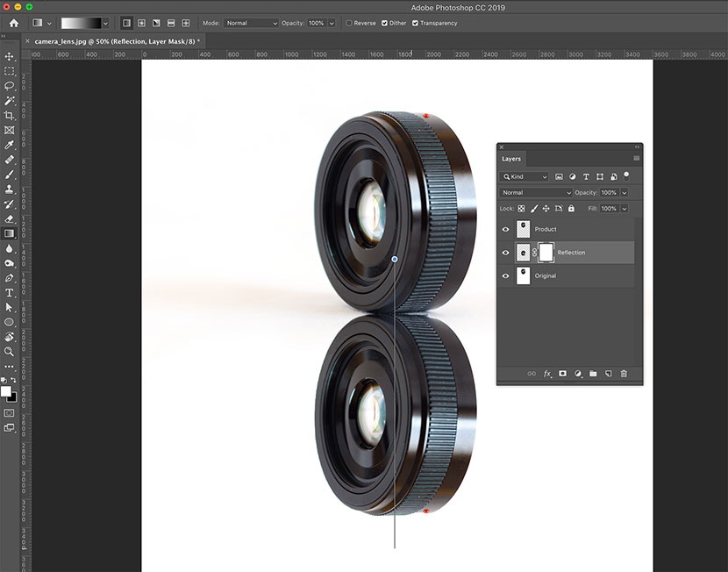Click the delete layer trash icon

624,374
